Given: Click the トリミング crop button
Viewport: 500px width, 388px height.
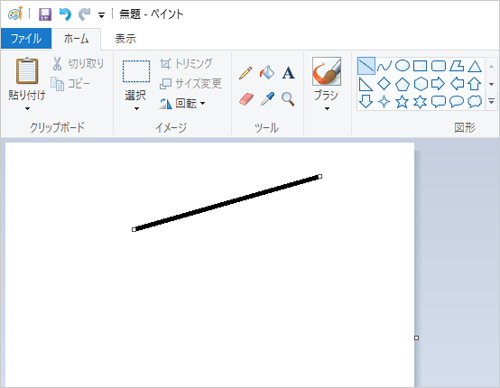Looking at the screenshot, I should point(186,63).
